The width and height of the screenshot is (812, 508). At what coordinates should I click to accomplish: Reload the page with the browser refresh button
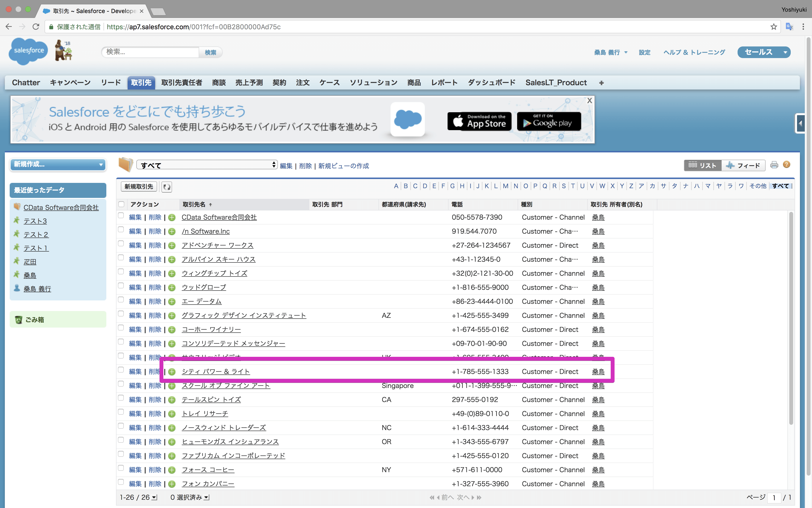(x=36, y=27)
